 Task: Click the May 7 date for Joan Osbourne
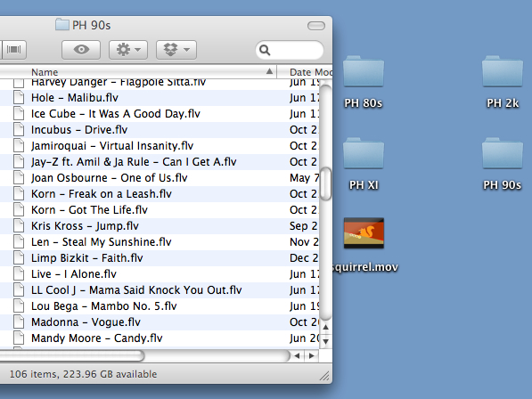pos(305,178)
